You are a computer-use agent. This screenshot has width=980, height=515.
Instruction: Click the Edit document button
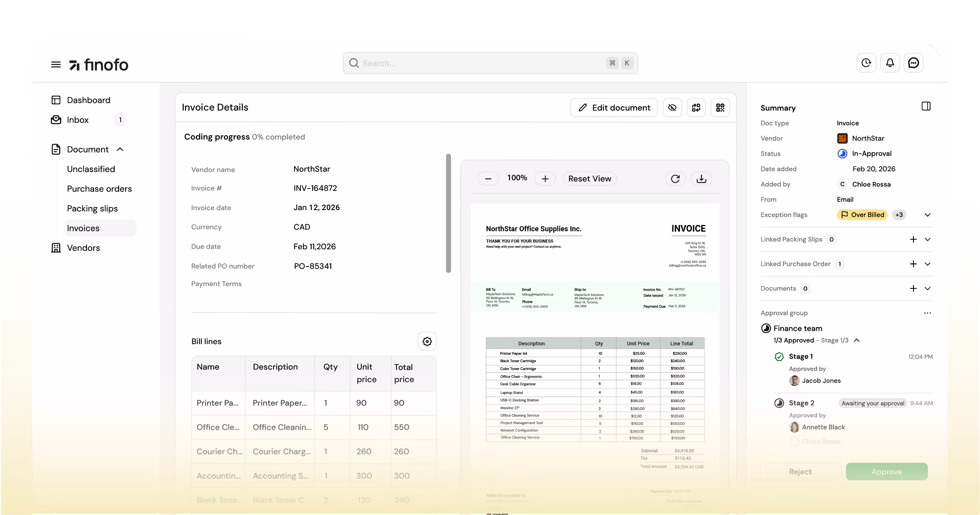click(614, 108)
